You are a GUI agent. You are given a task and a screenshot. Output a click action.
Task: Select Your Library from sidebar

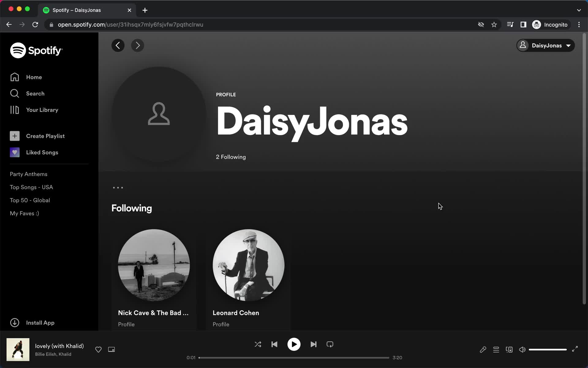(42, 110)
